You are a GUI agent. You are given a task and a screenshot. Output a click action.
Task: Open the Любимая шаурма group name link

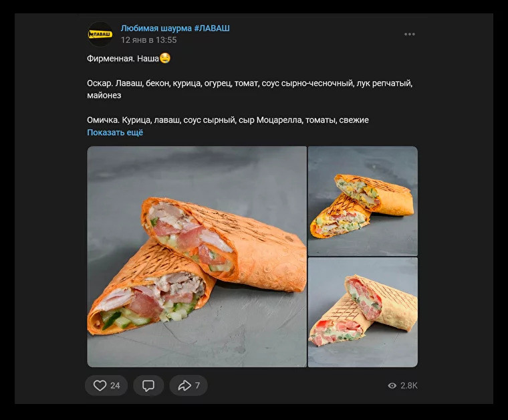pos(156,28)
